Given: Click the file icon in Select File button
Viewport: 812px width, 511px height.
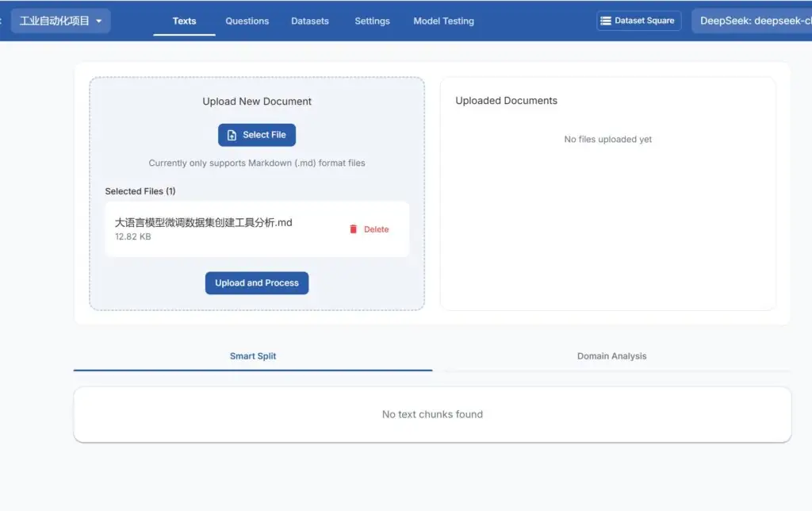Looking at the screenshot, I should [x=232, y=136].
